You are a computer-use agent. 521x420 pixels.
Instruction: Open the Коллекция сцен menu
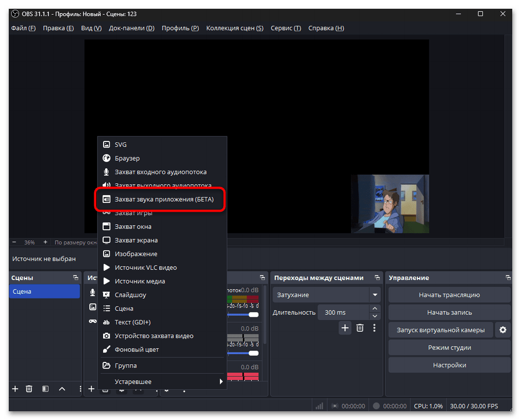click(x=235, y=29)
